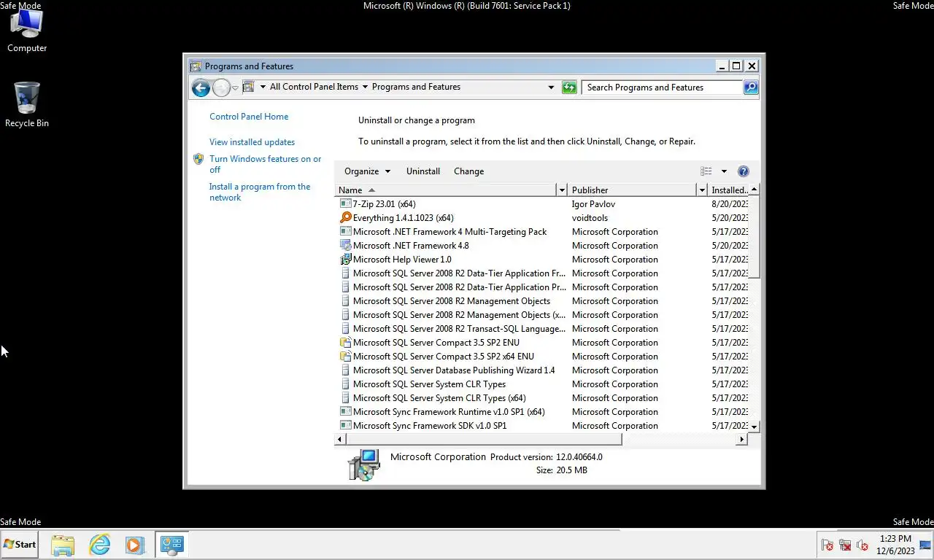
Task: Click the Control Panel taskbar button
Action: point(171,545)
